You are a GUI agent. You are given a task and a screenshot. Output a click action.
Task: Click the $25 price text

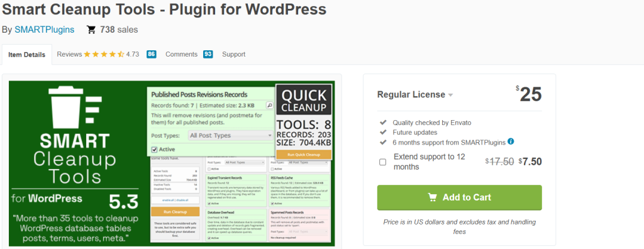529,94
